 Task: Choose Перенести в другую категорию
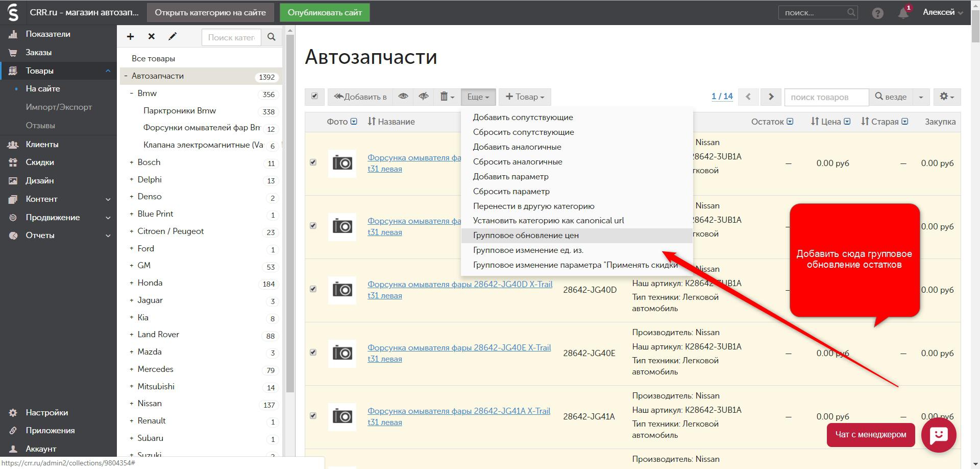[533, 206]
